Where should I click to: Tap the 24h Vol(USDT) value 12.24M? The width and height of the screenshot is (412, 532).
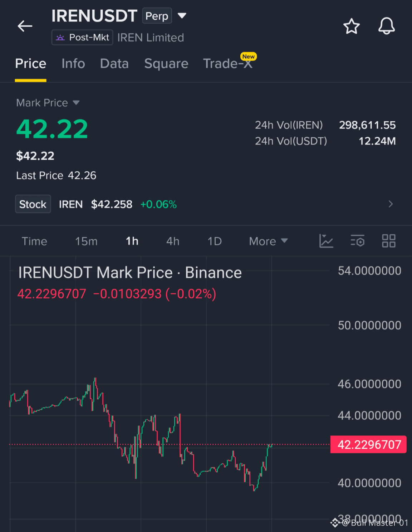point(377,141)
